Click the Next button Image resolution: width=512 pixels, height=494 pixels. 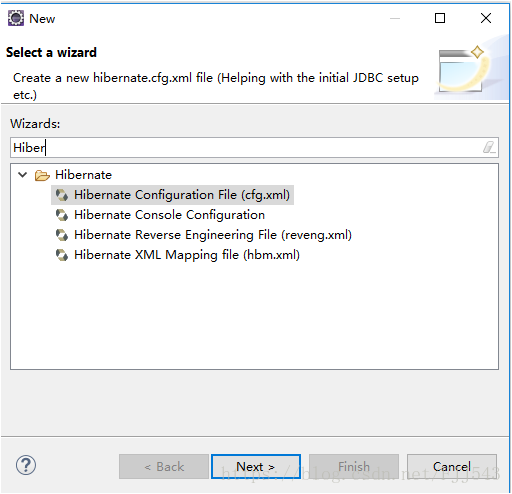click(x=256, y=467)
